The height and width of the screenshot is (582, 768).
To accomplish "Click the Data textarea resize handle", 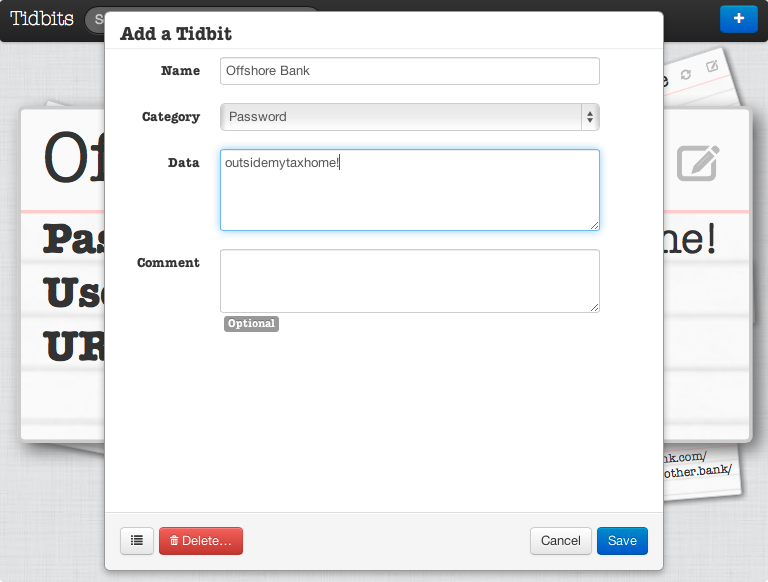I will [594, 225].
